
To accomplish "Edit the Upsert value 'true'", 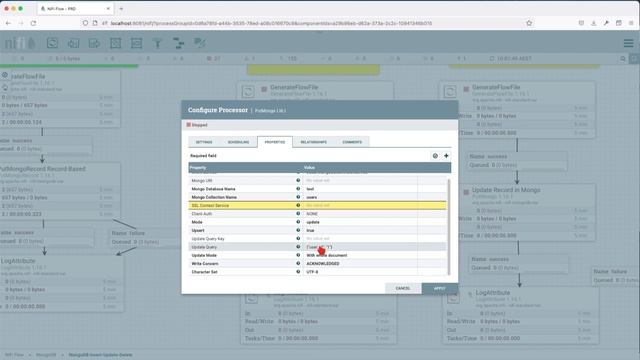I will pyautogui.click(x=360, y=230).
